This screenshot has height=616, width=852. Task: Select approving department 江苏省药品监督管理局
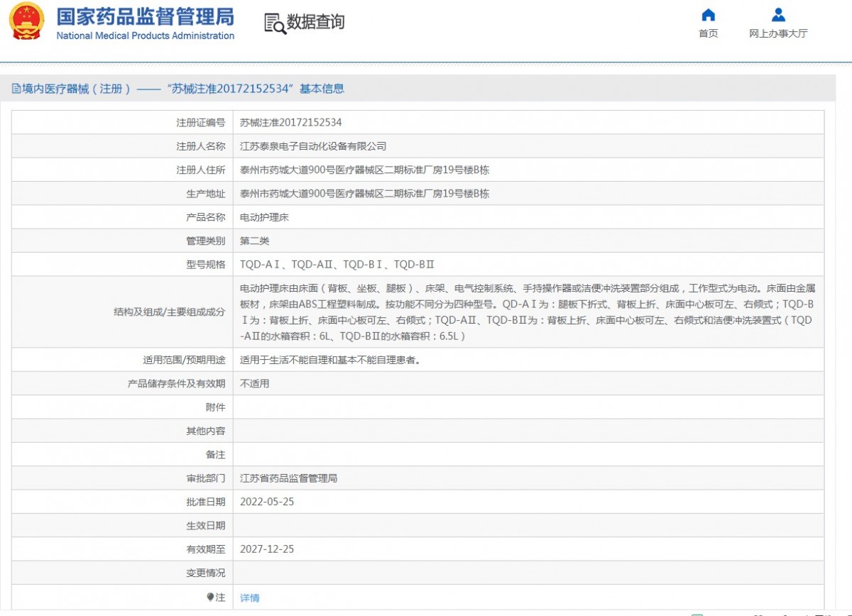(x=289, y=478)
